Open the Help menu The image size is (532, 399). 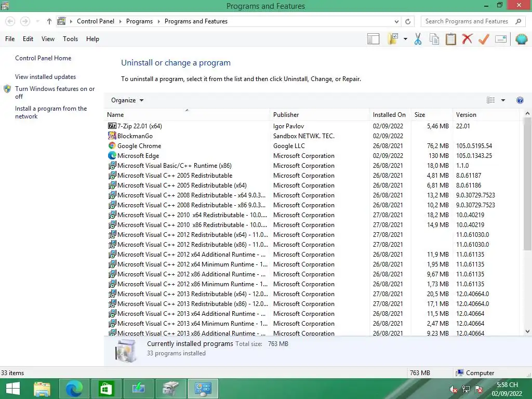pyautogui.click(x=92, y=39)
